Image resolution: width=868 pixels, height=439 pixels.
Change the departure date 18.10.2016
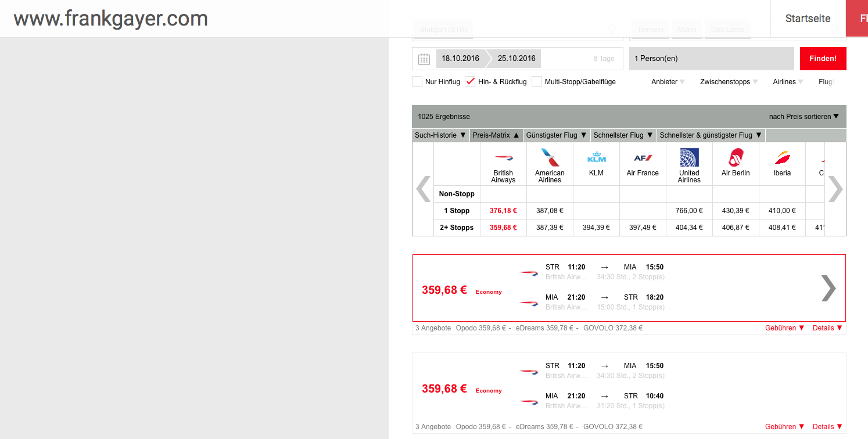(460, 59)
